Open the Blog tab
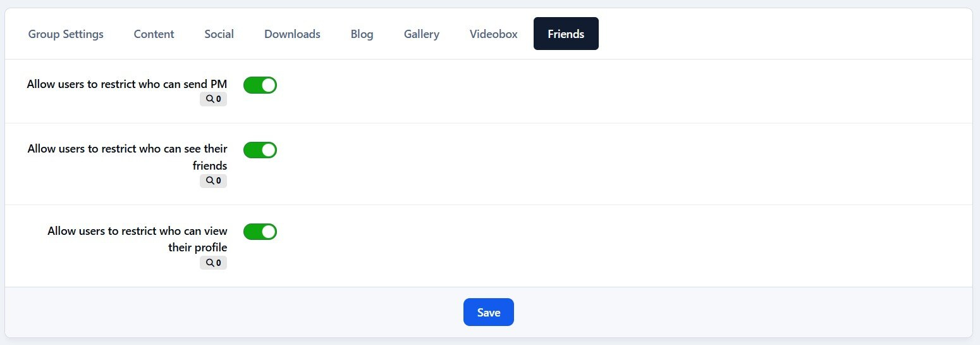 362,34
